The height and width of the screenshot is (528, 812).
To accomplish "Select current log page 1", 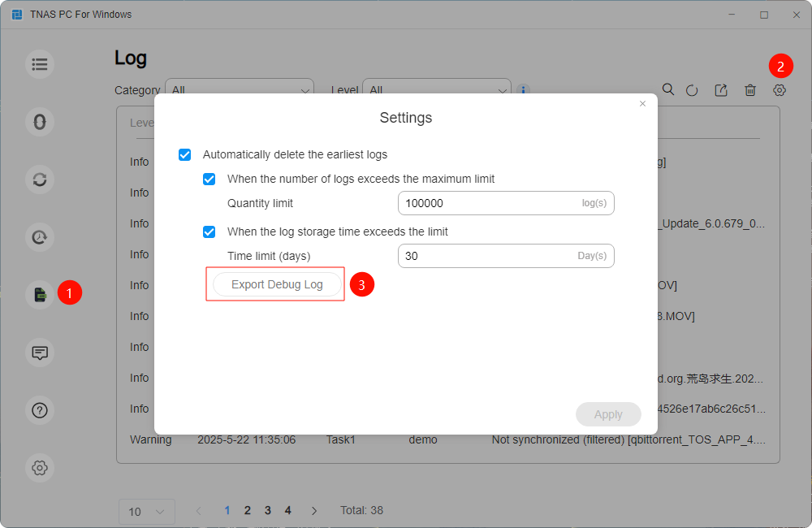I will [227, 510].
